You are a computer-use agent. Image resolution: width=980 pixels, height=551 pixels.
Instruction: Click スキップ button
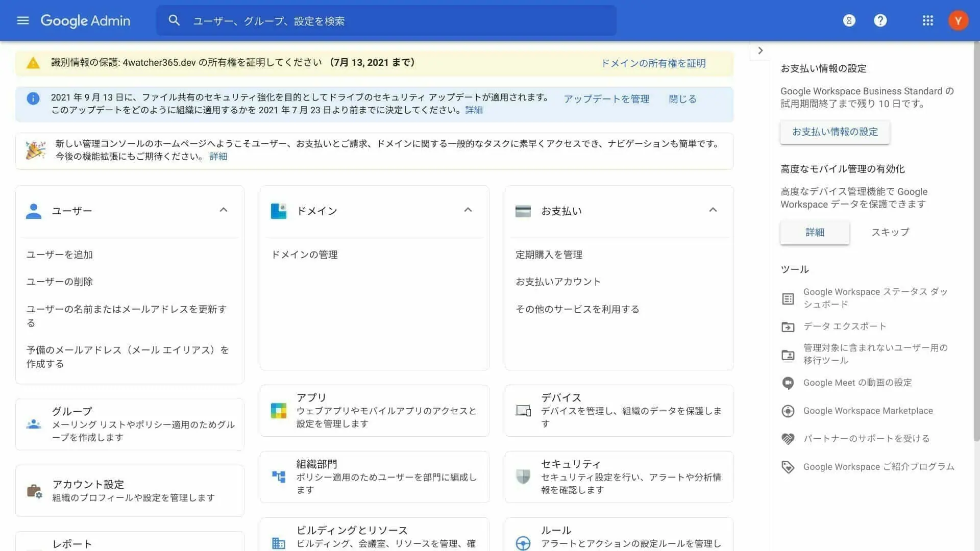[x=890, y=232]
